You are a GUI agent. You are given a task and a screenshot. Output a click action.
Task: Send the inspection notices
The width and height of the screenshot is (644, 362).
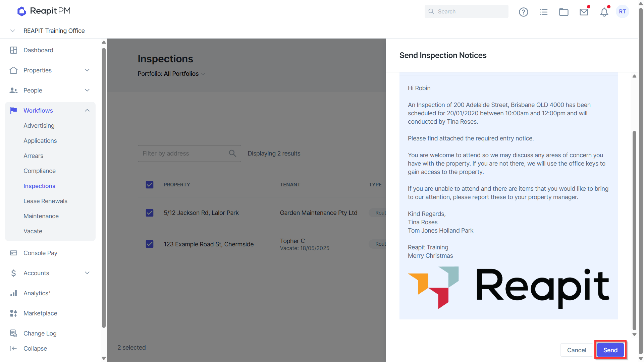point(610,350)
